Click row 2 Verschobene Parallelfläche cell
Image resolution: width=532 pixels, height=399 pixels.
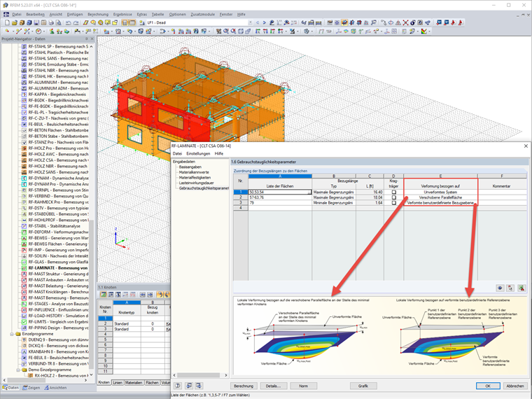[440, 197]
